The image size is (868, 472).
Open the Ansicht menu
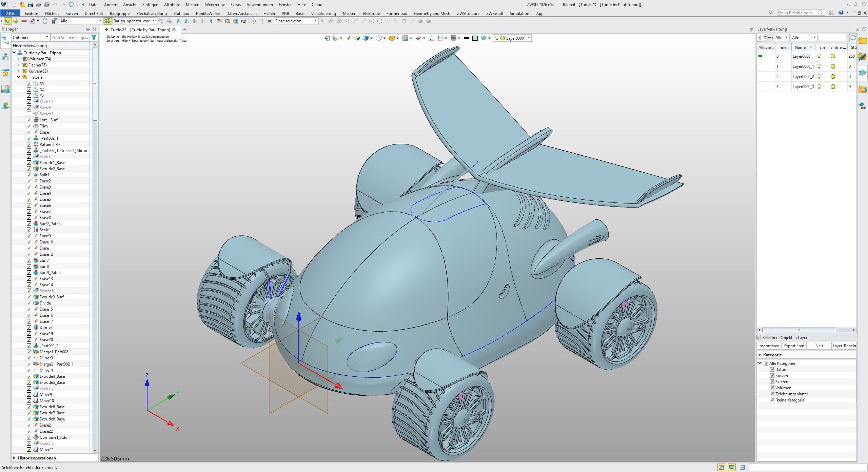[130, 4]
